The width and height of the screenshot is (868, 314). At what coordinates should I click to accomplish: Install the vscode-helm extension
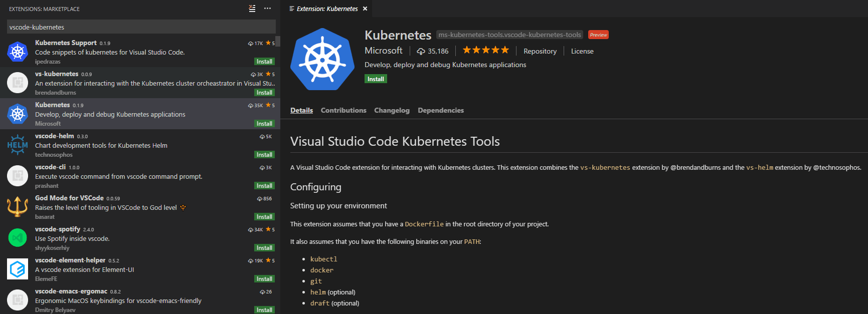click(264, 155)
